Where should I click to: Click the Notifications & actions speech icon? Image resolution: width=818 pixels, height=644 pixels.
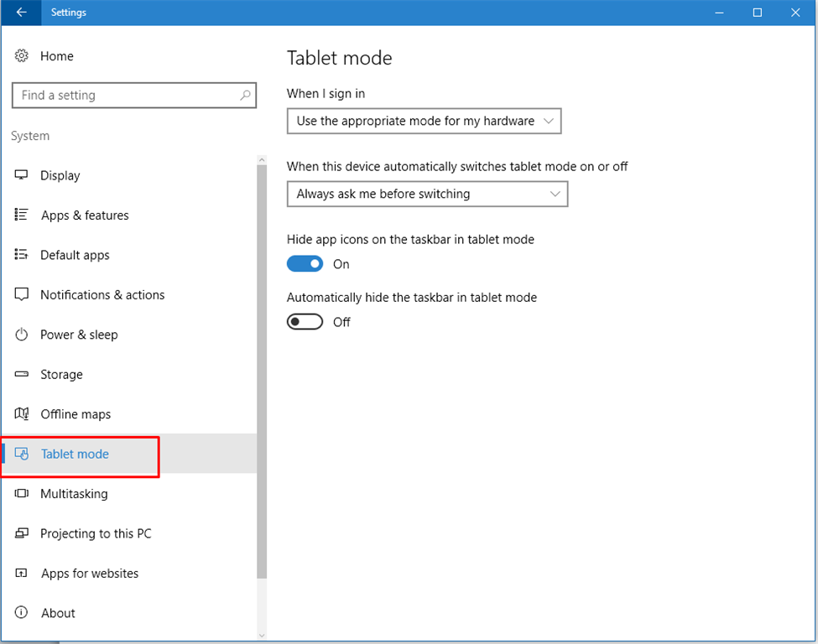[x=21, y=294]
